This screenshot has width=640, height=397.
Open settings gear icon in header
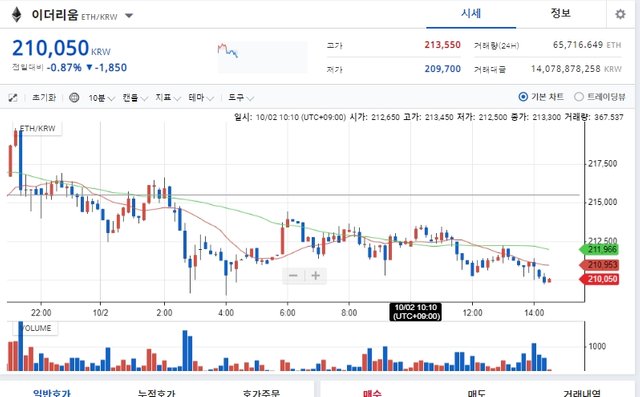point(620,14)
